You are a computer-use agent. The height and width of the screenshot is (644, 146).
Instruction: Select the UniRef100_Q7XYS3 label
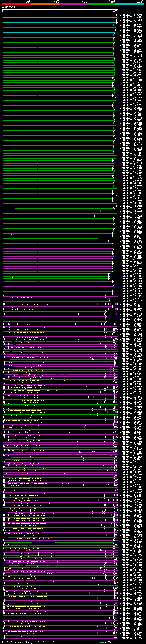pyautogui.click(x=131, y=82)
